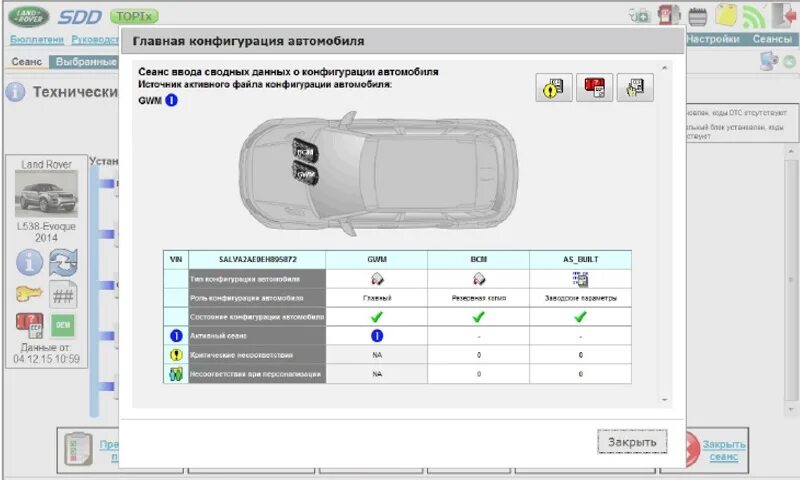Click the exit door icon in header
800x480 pixels.
click(x=784, y=15)
